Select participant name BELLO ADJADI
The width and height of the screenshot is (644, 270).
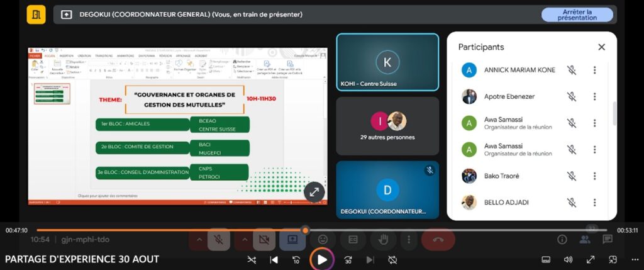[x=506, y=202]
